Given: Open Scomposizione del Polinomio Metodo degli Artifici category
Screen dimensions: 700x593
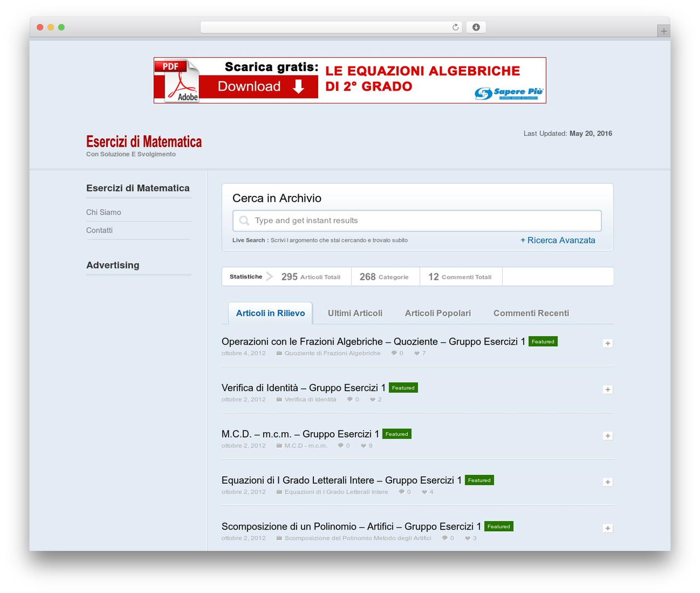Looking at the screenshot, I should click(358, 538).
